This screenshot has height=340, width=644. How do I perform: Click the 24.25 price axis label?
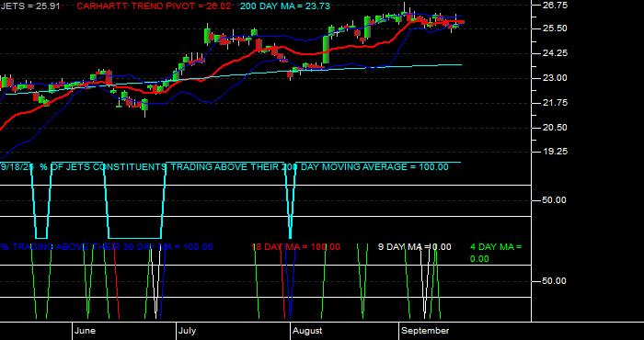click(x=555, y=53)
